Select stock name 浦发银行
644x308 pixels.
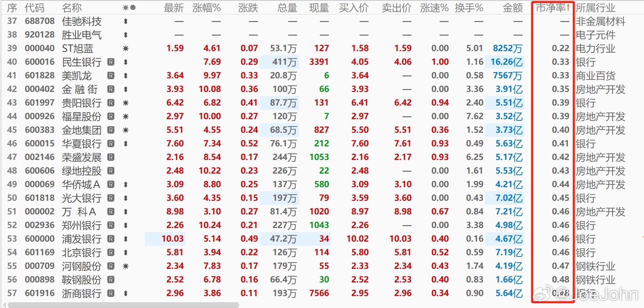tap(82, 239)
